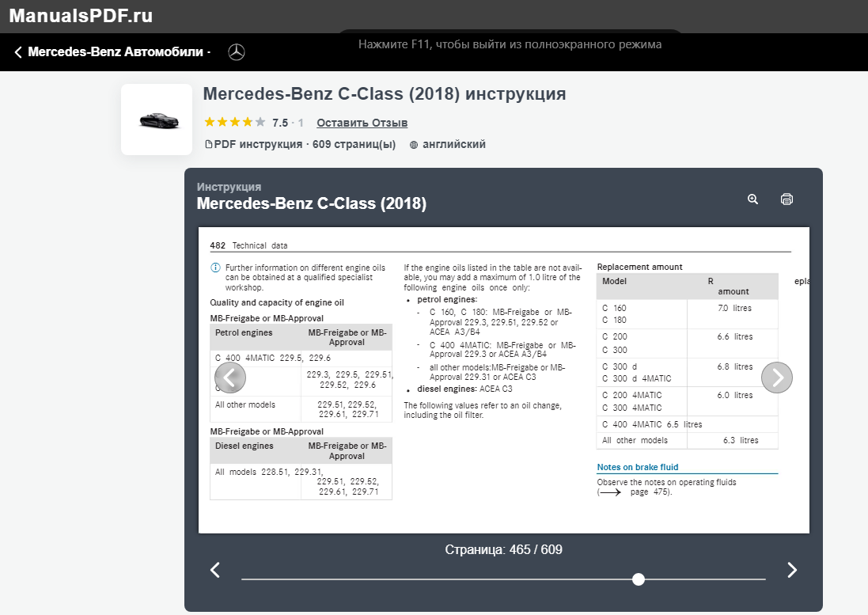This screenshot has height=615, width=868.
Task: Go to next page with round right arrow
Action: point(777,378)
